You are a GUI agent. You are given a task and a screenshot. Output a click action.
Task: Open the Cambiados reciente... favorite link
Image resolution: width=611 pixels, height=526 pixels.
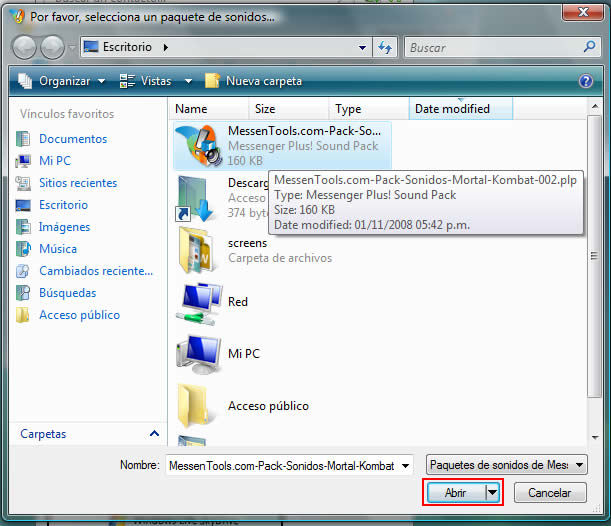pyautogui.click(x=96, y=271)
